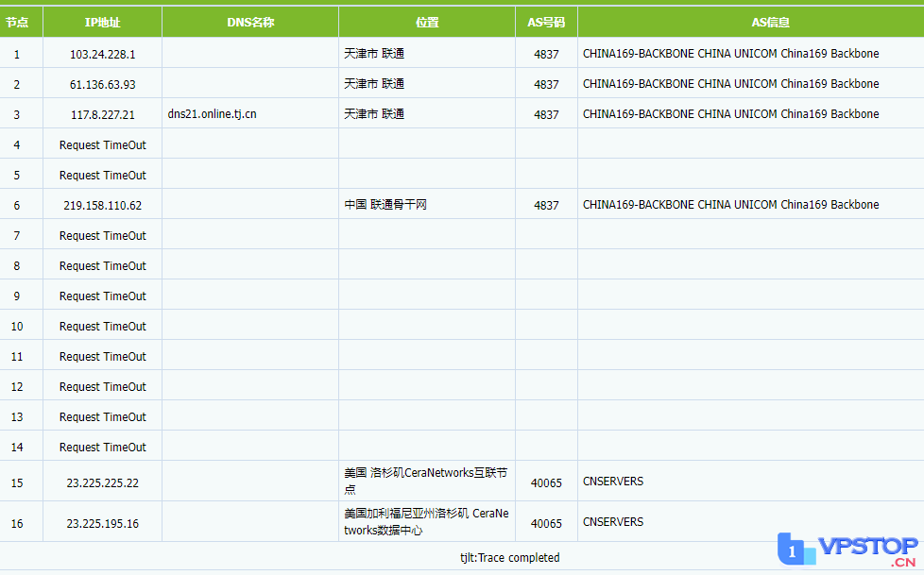The image size is (924, 575).
Task: Select AS number 40065 for 23.225.195.16
Action: coord(546,523)
